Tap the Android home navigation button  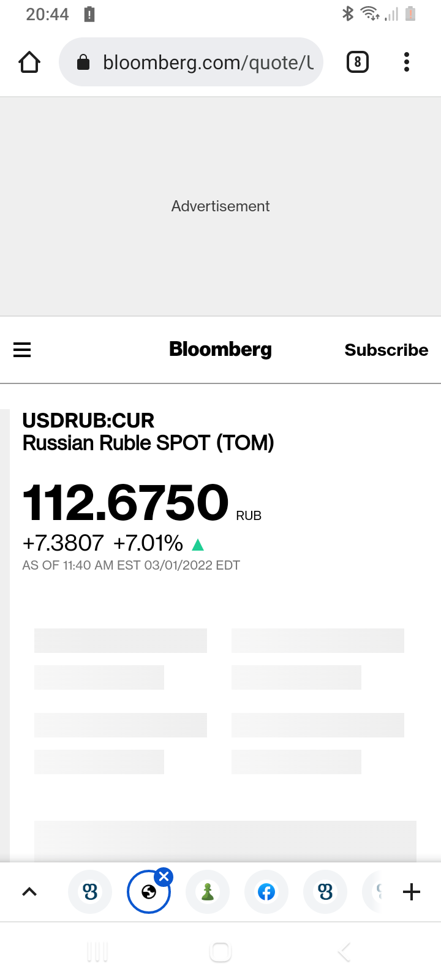click(221, 952)
